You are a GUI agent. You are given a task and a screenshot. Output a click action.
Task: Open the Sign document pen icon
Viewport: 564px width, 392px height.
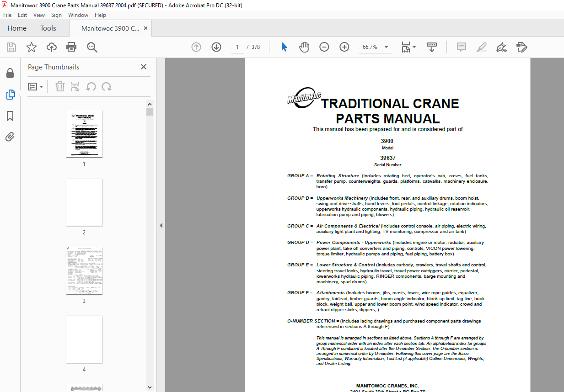501,47
